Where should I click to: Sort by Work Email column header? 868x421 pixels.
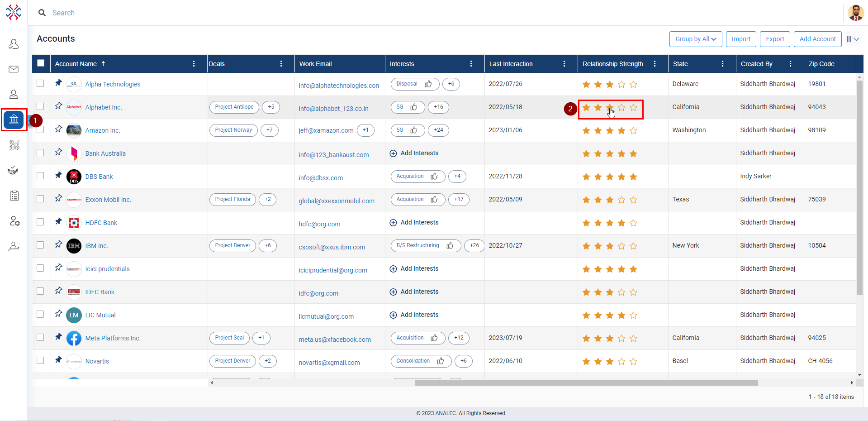(315, 64)
